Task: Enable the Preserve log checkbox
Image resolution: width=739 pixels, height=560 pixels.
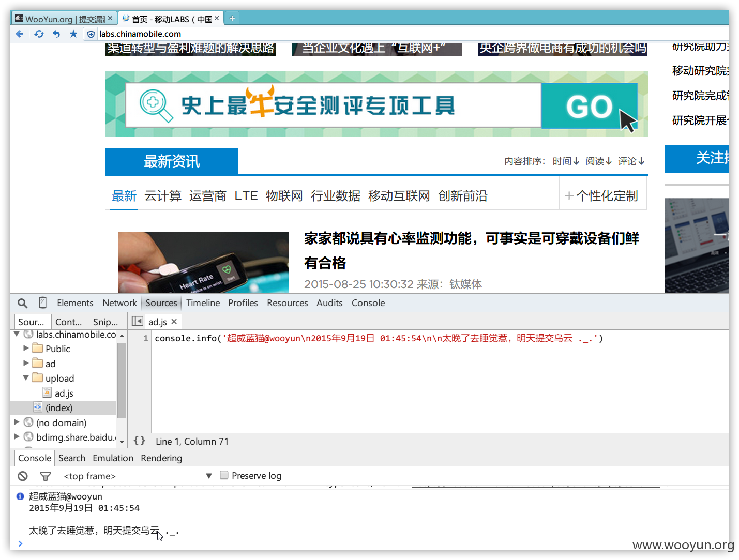Action: (224, 475)
